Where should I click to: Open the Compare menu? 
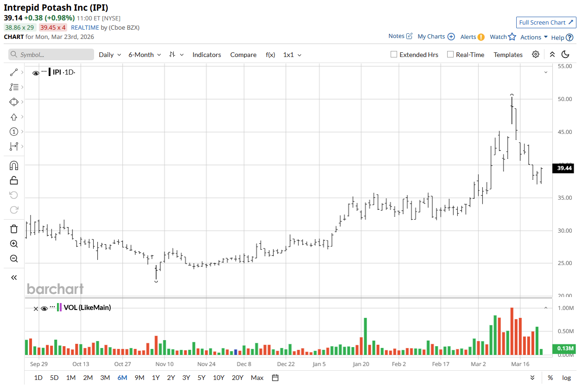pos(243,54)
